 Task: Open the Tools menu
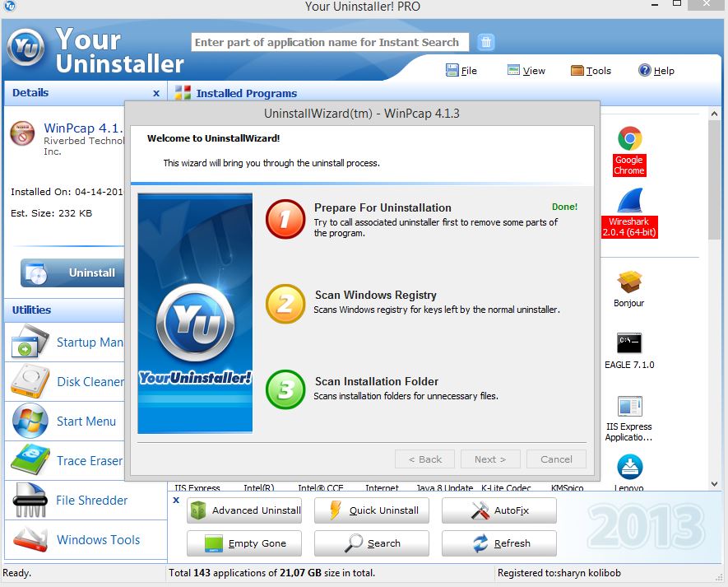pyautogui.click(x=591, y=71)
